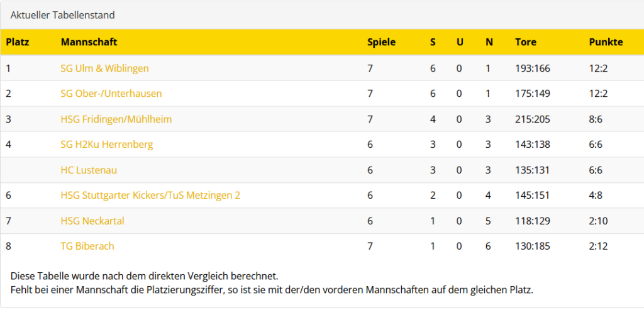The image size is (644, 310).
Task: Click the 2:12 points for TG Biberach
Action: click(598, 246)
